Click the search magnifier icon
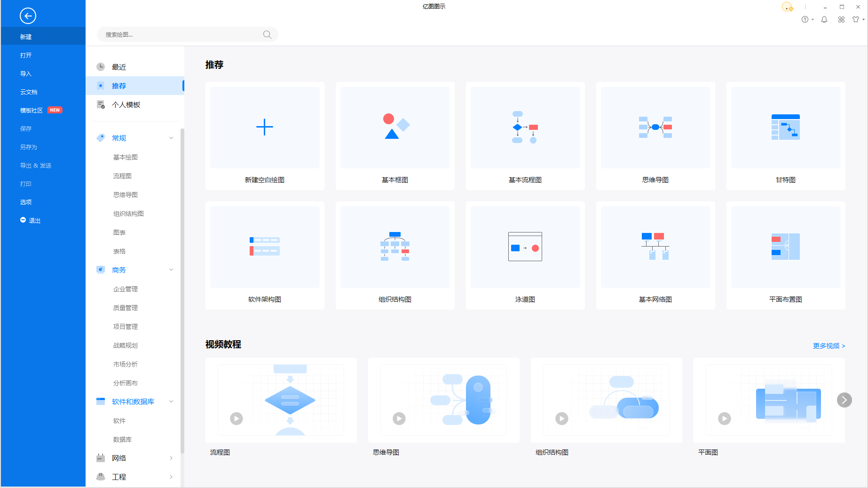This screenshot has height=488, width=868. pos(267,34)
